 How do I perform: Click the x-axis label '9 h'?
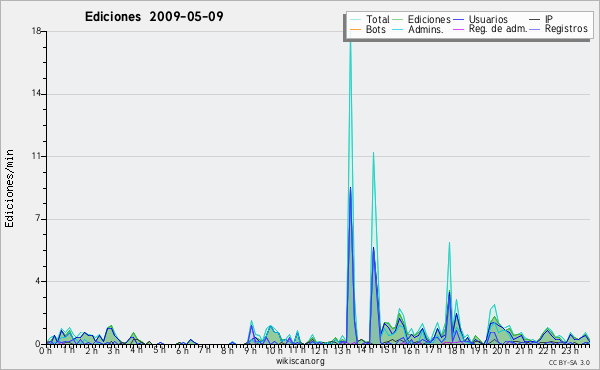coord(250,350)
